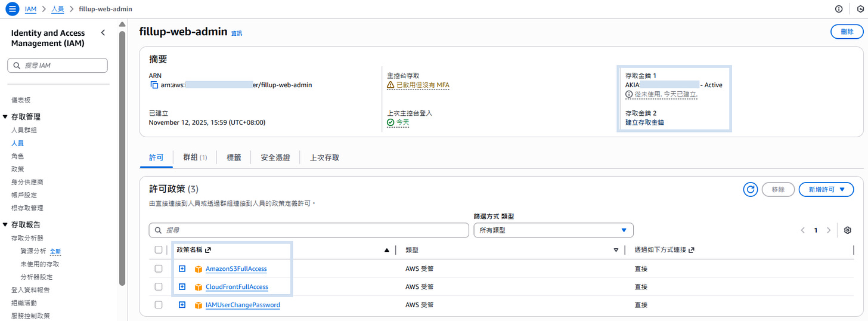Refresh the permissions policies list
This screenshot has width=868, height=321.
tap(751, 189)
